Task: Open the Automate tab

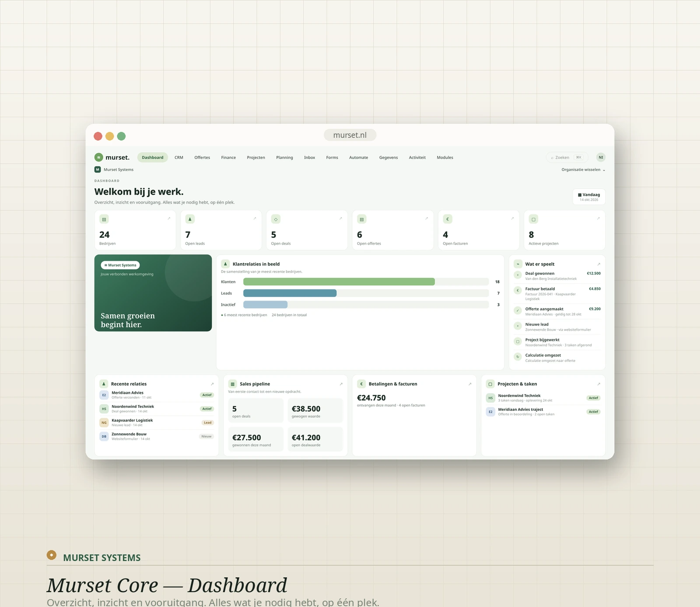Action: click(358, 158)
